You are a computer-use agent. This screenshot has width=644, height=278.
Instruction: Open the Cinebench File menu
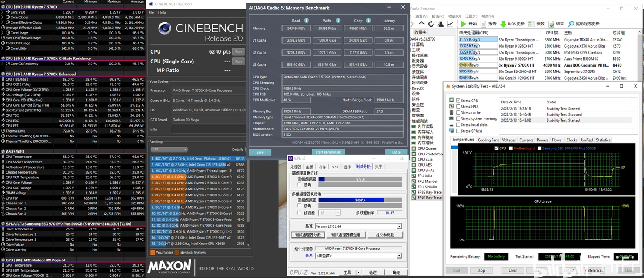click(x=151, y=13)
